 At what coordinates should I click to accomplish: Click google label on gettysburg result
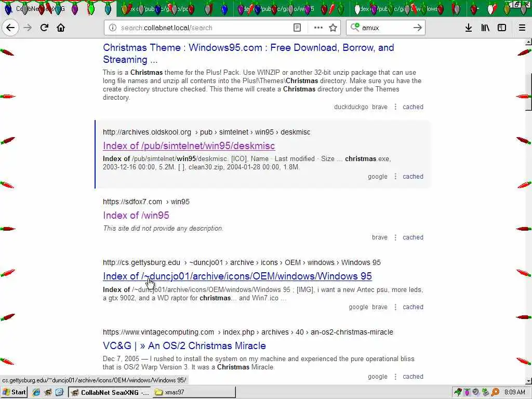click(358, 307)
